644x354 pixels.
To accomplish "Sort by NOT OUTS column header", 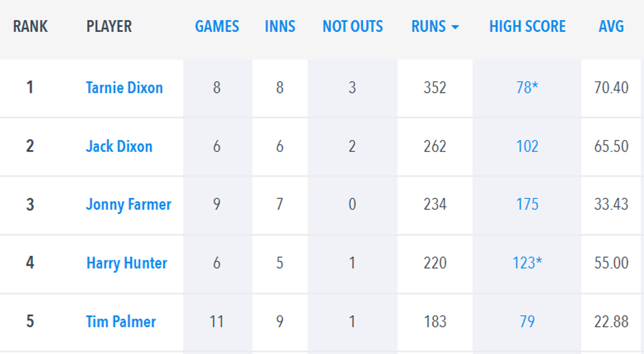I will (352, 26).
